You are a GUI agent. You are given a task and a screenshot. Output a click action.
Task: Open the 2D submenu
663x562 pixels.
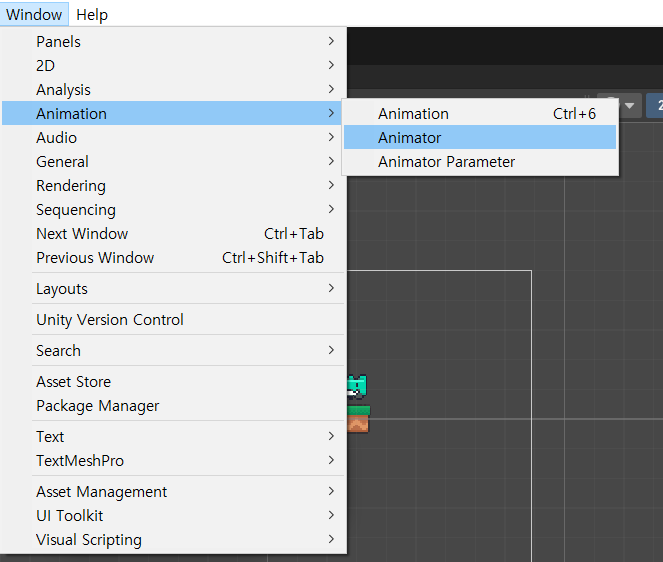coord(173,66)
